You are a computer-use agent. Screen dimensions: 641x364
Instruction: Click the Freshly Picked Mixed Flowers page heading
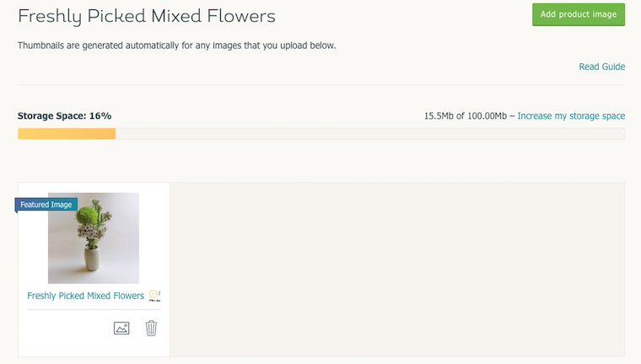click(147, 16)
